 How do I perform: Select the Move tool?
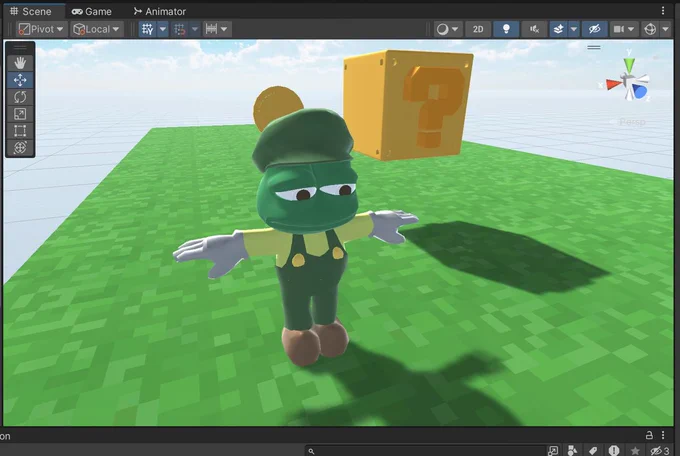[20, 80]
